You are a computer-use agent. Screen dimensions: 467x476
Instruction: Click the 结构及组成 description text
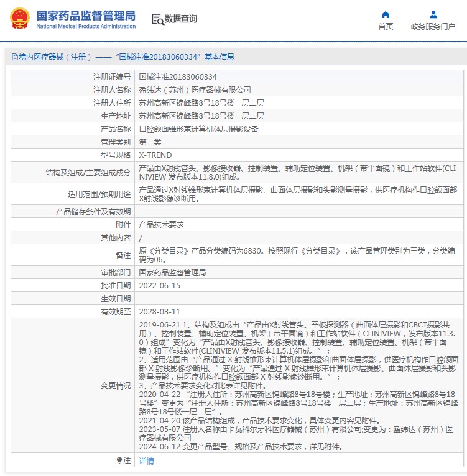click(x=297, y=172)
